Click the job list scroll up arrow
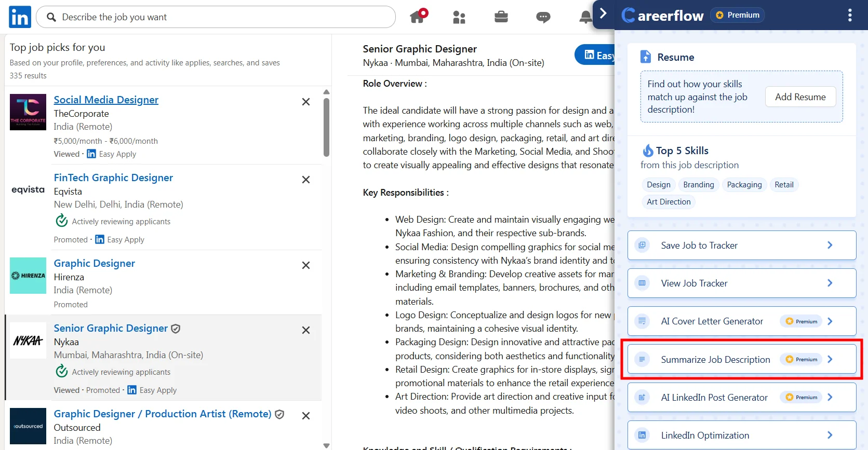868x450 pixels. (x=326, y=92)
